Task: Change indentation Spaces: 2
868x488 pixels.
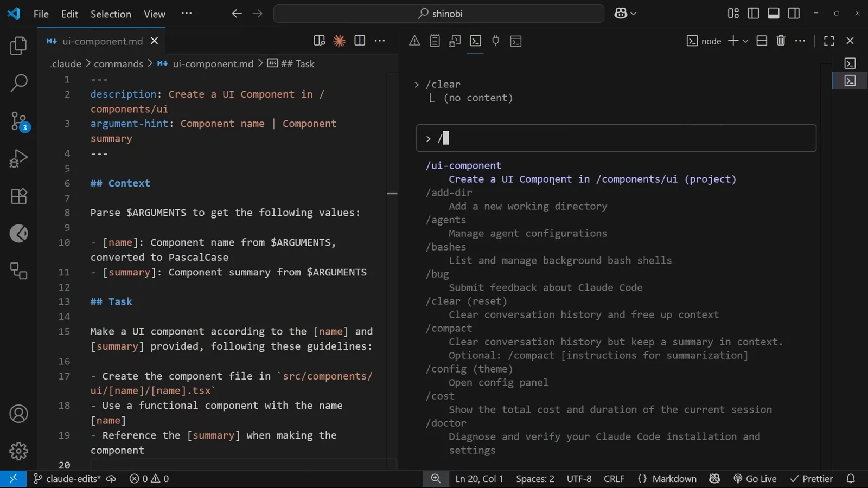Action: tap(535, 479)
